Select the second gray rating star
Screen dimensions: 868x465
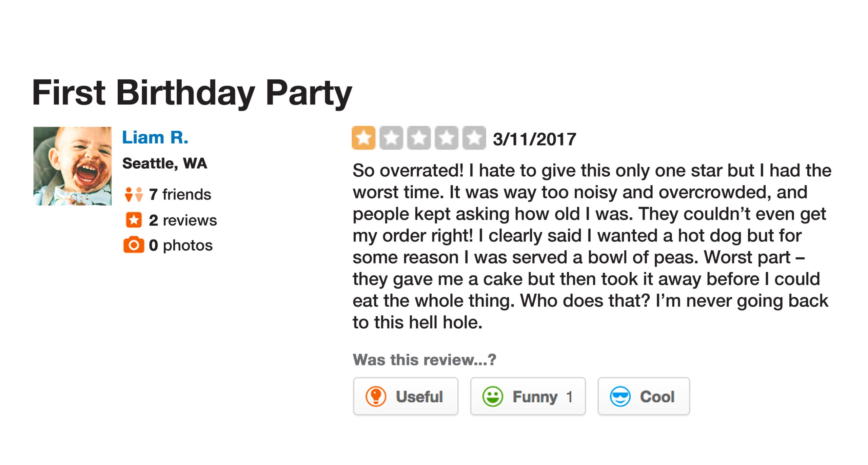click(391, 138)
